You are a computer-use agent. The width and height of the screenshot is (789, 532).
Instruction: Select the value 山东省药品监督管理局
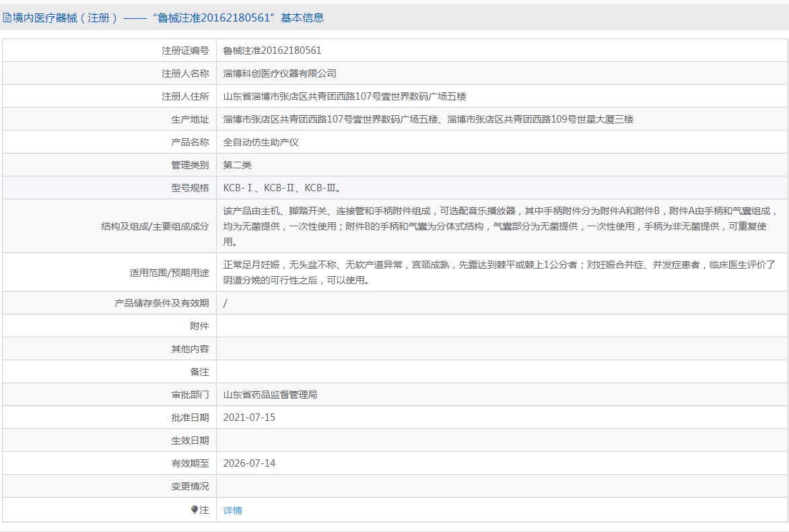coord(270,395)
